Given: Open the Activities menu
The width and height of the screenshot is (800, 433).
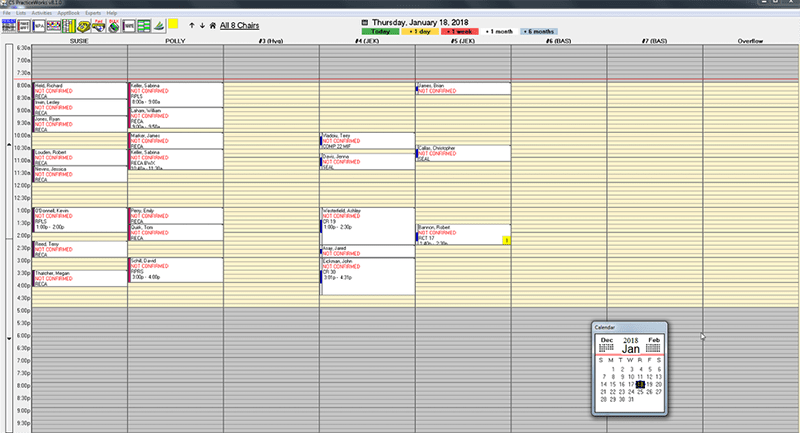Looking at the screenshot, I should 41,13.
